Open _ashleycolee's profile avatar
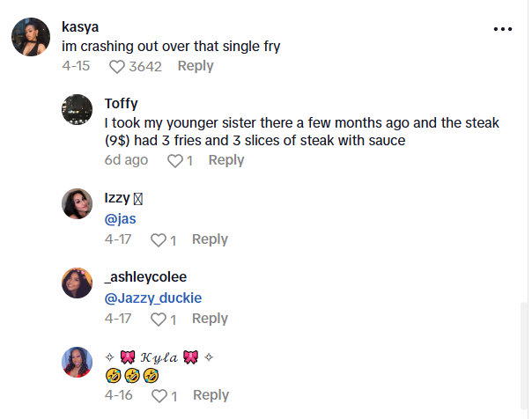The height and width of the screenshot is (419, 532). click(78, 283)
